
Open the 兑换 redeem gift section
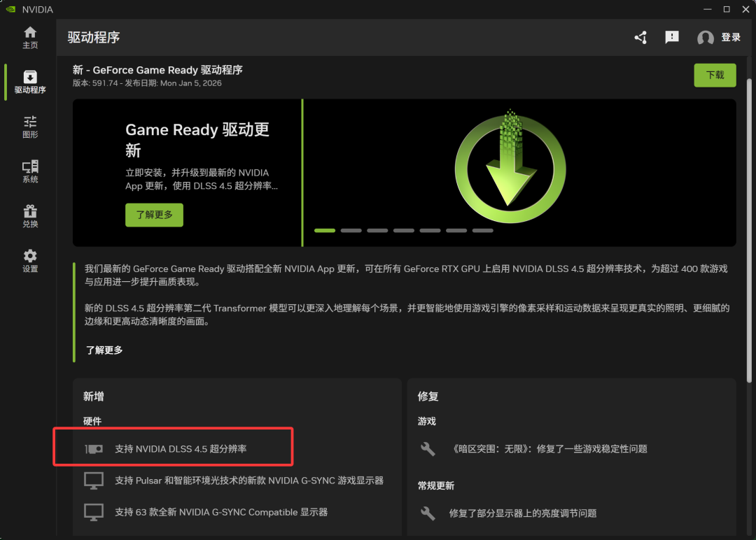tap(30, 216)
